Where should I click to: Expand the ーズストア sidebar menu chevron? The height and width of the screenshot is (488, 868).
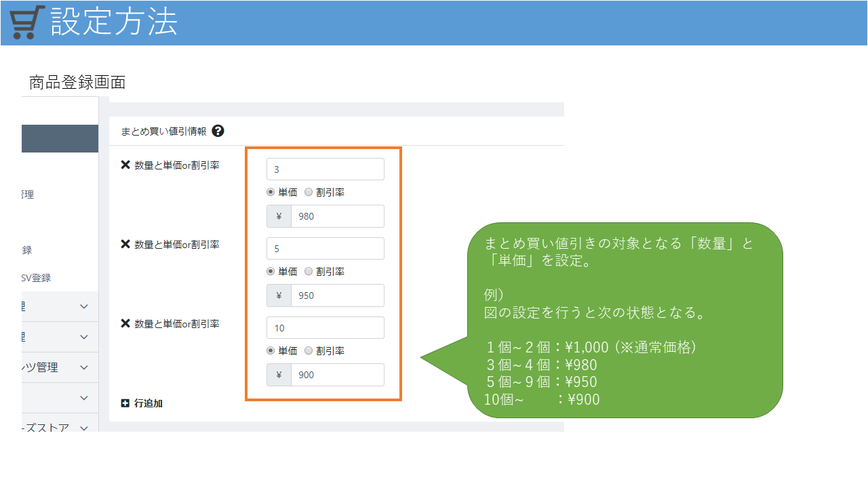(83, 428)
